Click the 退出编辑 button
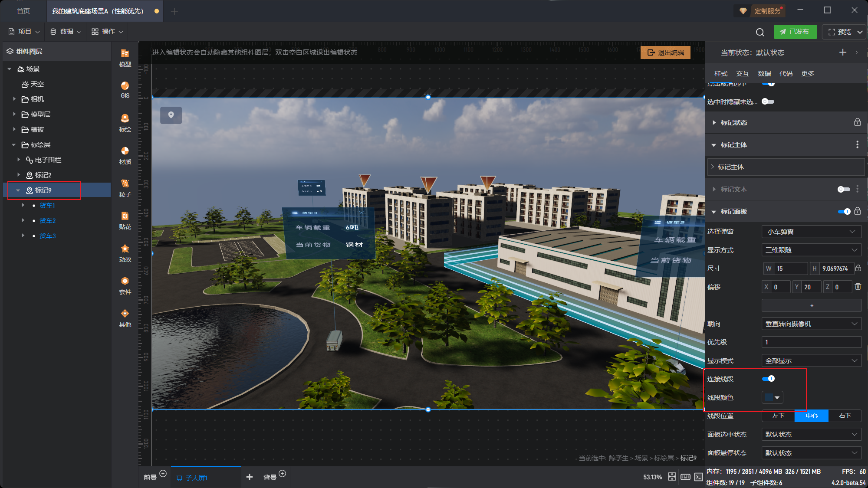The image size is (868, 488). tap(665, 52)
